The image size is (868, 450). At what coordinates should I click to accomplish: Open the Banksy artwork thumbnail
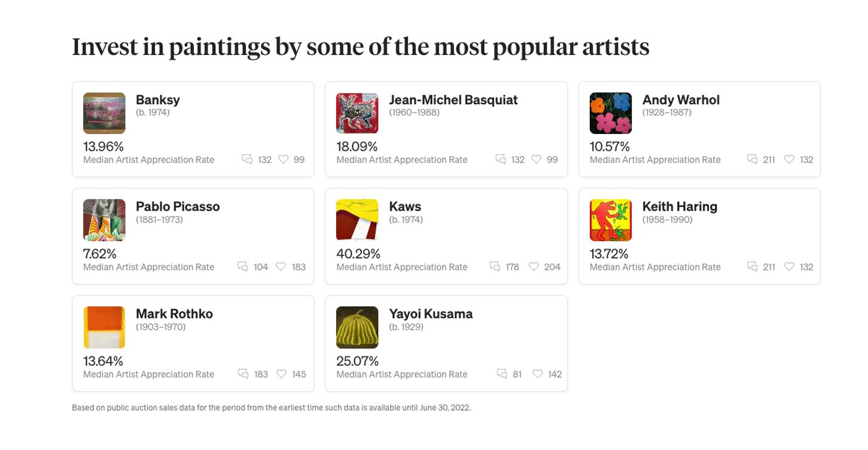coord(104,113)
